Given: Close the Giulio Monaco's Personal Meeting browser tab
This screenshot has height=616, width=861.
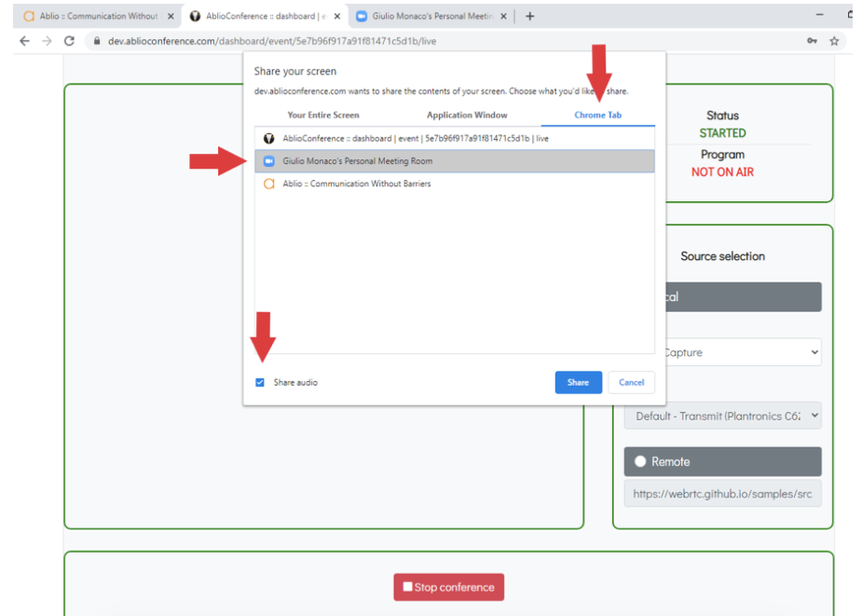Looking at the screenshot, I should pyautogui.click(x=503, y=17).
